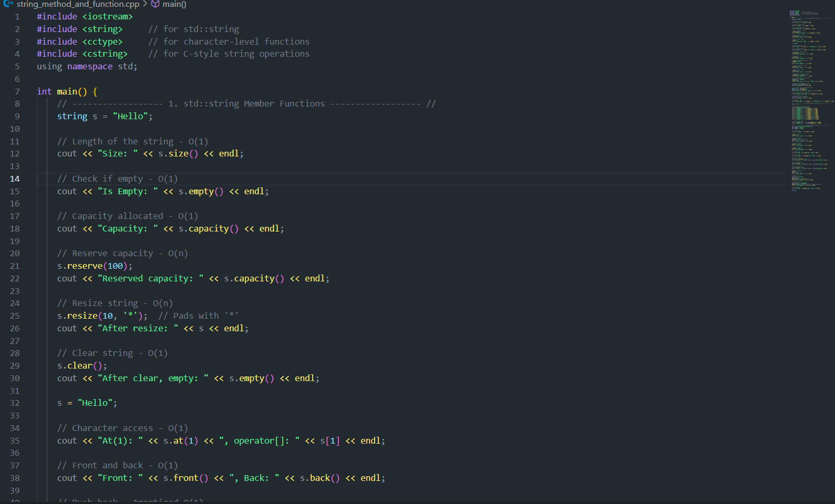Click the C++ file icon in breadcrumb

(8, 4)
